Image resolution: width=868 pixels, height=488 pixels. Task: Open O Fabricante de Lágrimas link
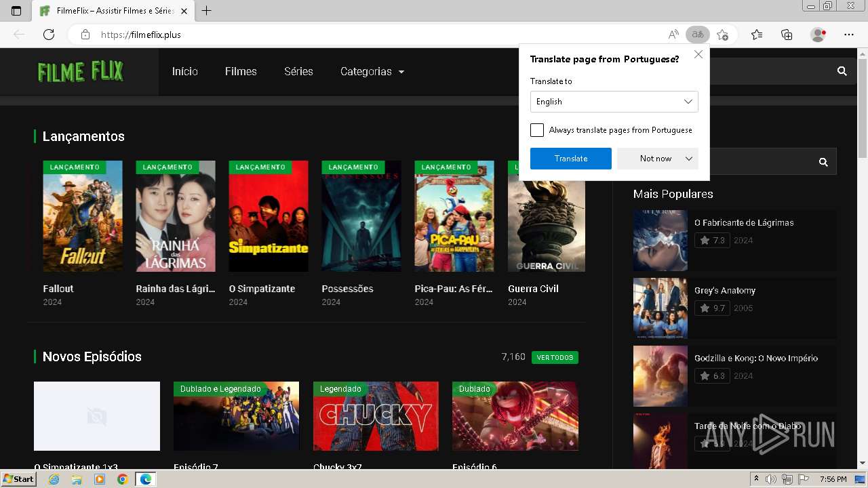tap(744, 223)
